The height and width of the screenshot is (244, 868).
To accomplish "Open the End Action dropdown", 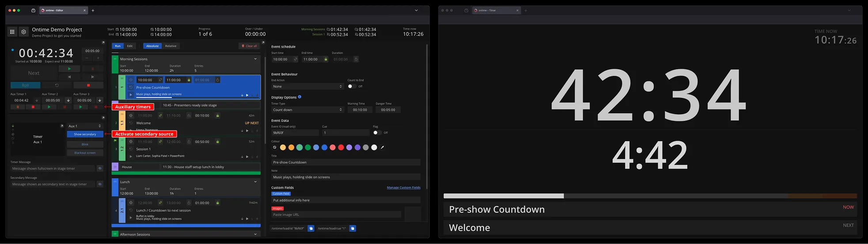I will coord(307,86).
